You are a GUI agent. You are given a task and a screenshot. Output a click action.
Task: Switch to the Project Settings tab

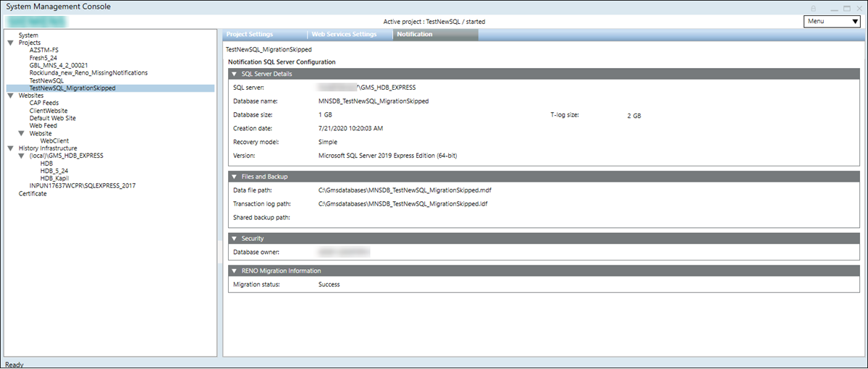coord(250,34)
